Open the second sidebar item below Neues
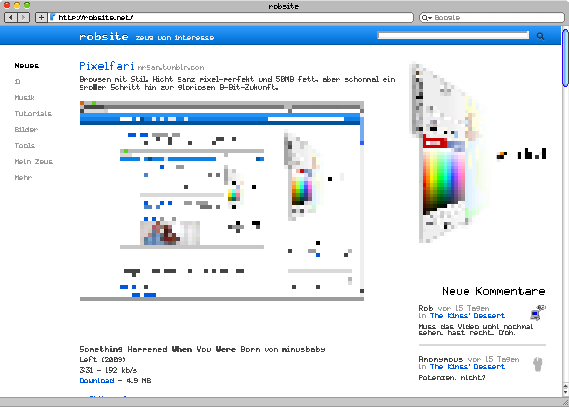This screenshot has width=569, height=407. click(x=17, y=82)
